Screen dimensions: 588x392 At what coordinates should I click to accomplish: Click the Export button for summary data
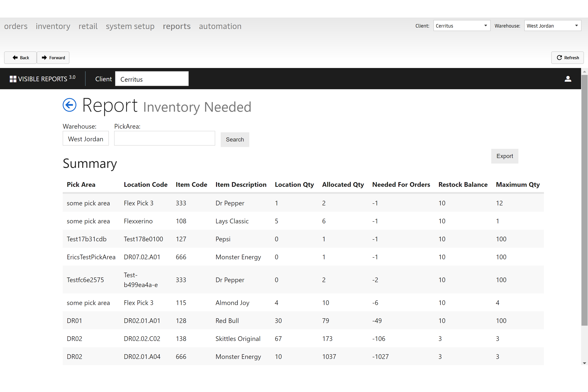point(504,156)
